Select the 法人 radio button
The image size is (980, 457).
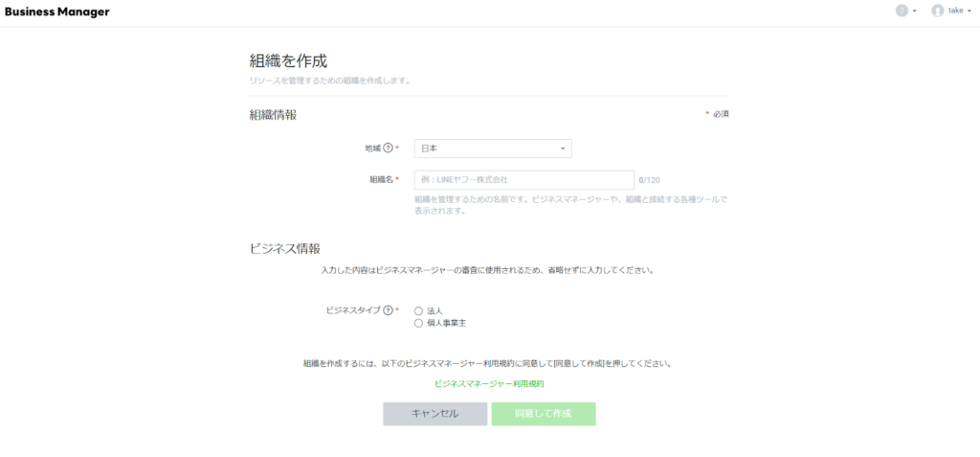tap(418, 311)
